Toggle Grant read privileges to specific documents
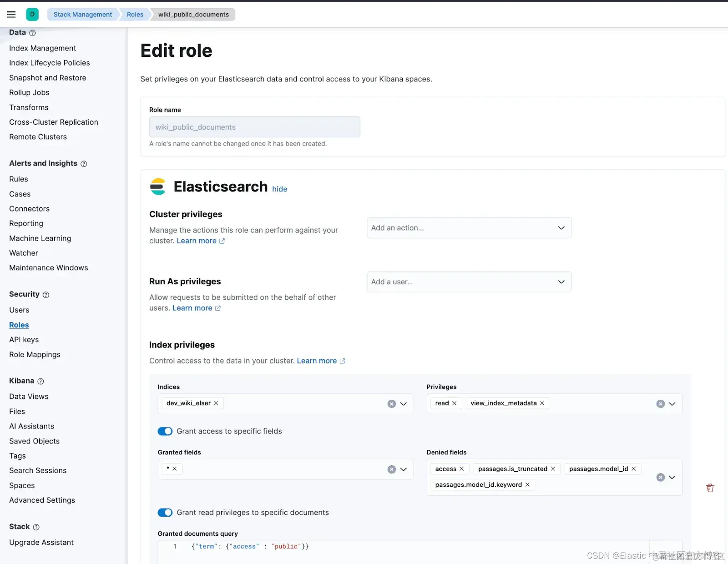The height and width of the screenshot is (564, 728). pos(165,513)
